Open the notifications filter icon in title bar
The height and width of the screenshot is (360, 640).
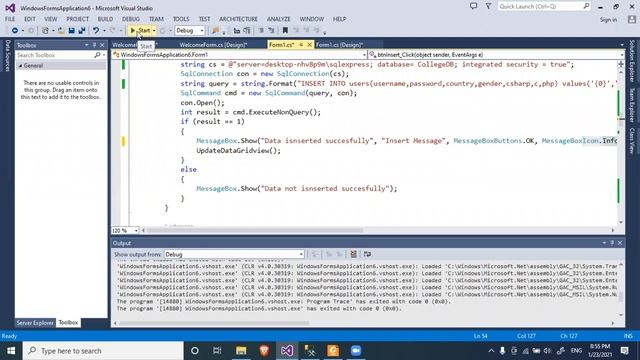[488, 6]
